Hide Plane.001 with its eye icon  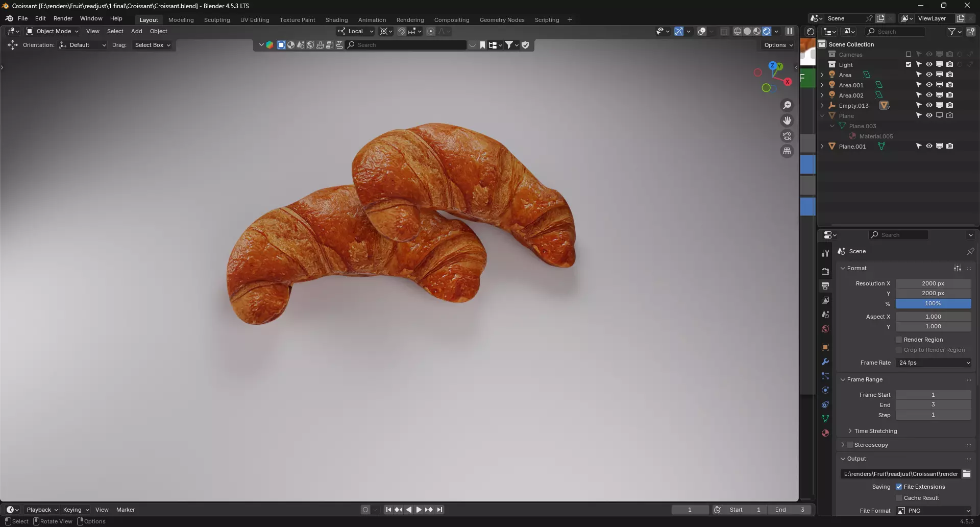click(x=929, y=146)
